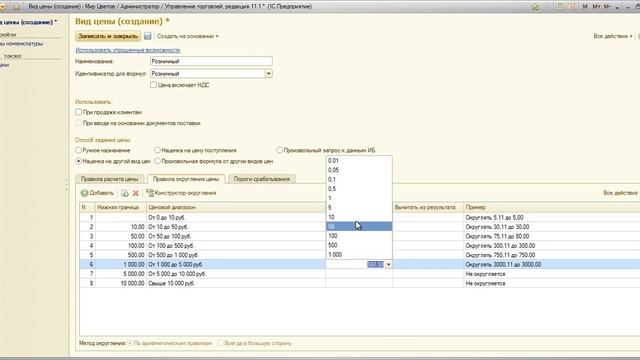This screenshot has width=640, height=360.
Task: Choose highlighted 50 in rounding list
Action: coord(359,227)
